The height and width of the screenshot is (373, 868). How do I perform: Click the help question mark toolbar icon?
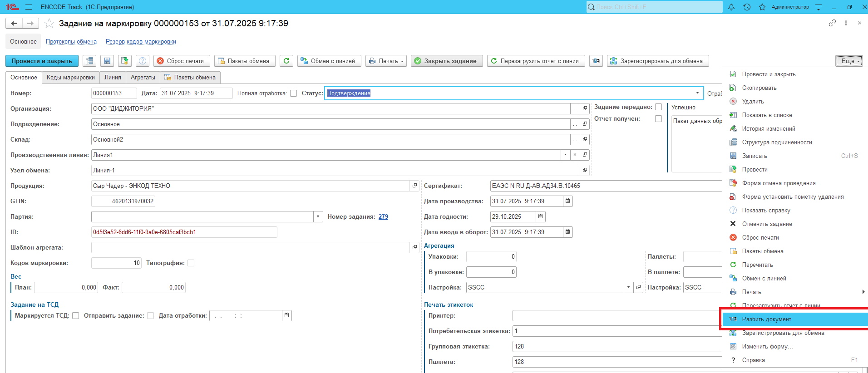click(143, 61)
